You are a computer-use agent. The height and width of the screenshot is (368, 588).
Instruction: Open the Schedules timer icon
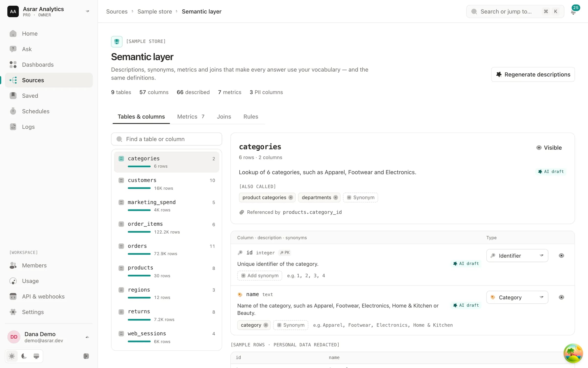point(13,111)
